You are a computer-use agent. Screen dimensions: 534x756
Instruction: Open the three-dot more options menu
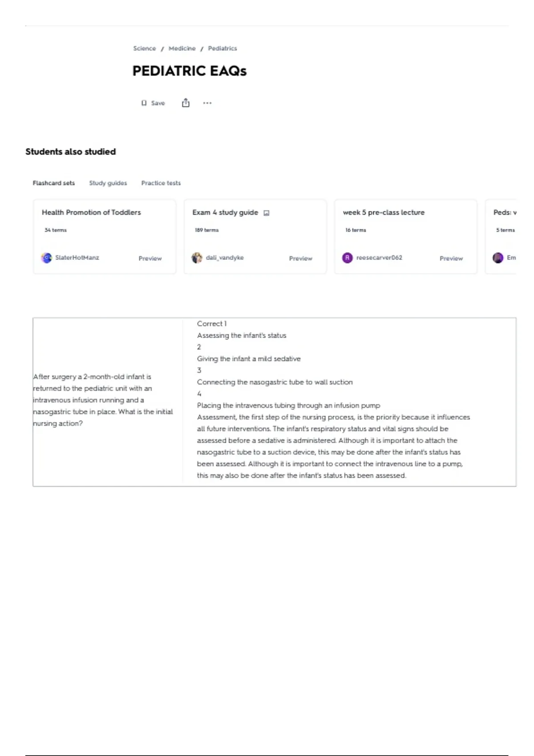(207, 103)
